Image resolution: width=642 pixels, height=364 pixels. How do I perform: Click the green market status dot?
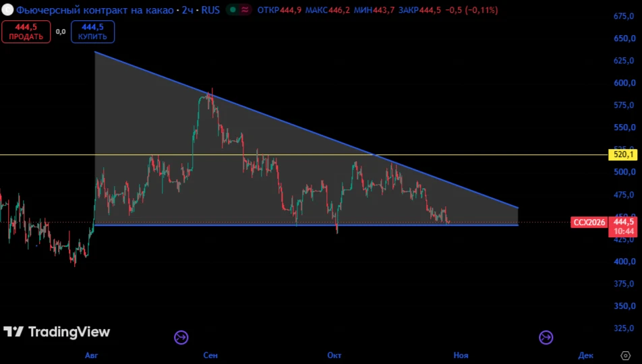(x=233, y=9)
